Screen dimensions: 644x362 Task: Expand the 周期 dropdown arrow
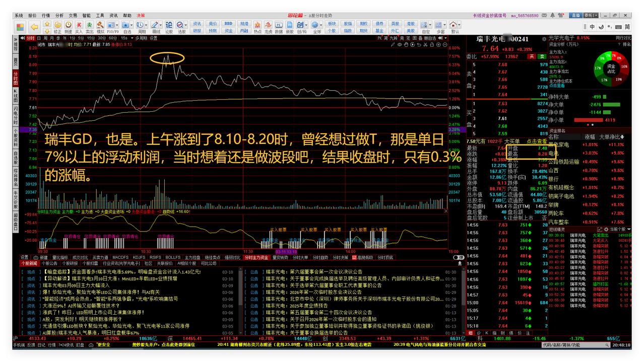[146, 25]
